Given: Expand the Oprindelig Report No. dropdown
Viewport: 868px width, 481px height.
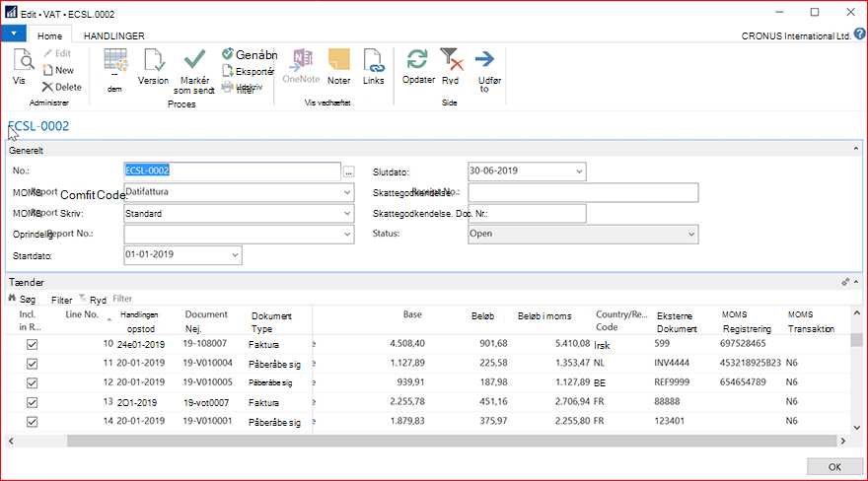Looking at the screenshot, I should coord(347,235).
